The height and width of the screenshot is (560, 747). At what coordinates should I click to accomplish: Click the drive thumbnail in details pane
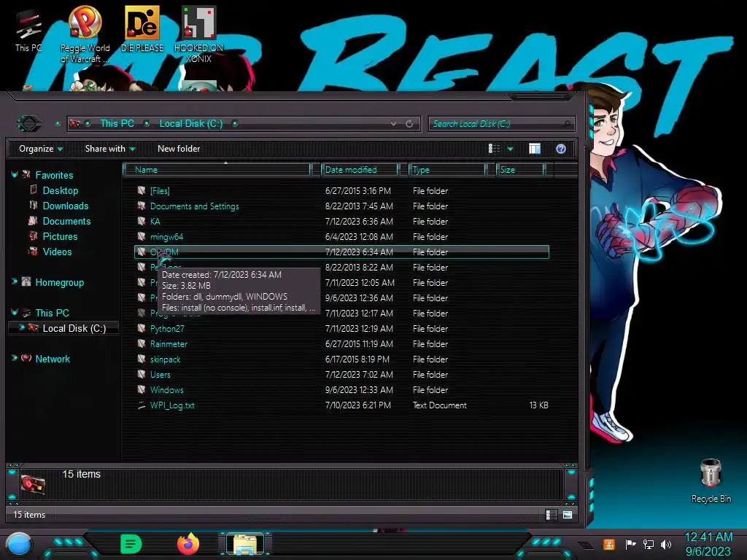[34, 485]
